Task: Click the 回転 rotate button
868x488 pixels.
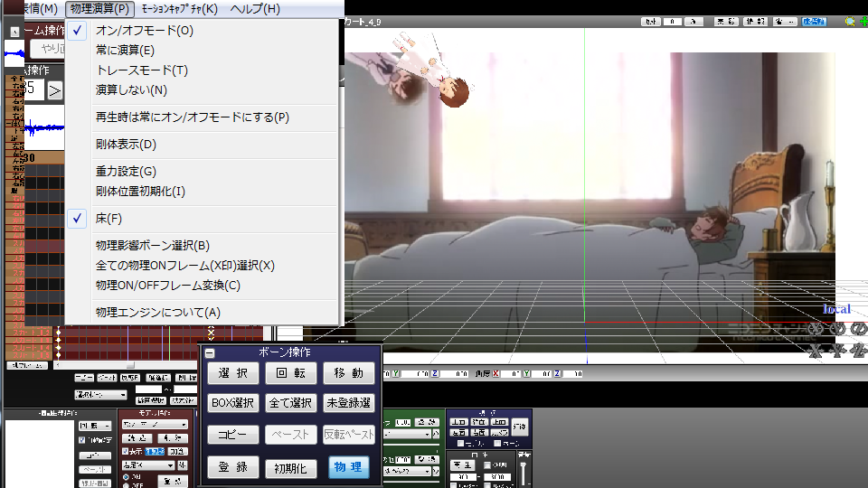Action: 290,373
